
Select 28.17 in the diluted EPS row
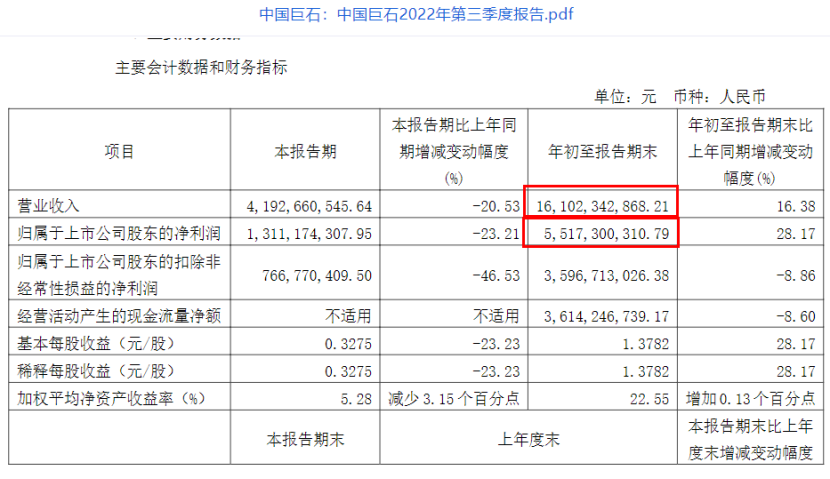[796, 371]
